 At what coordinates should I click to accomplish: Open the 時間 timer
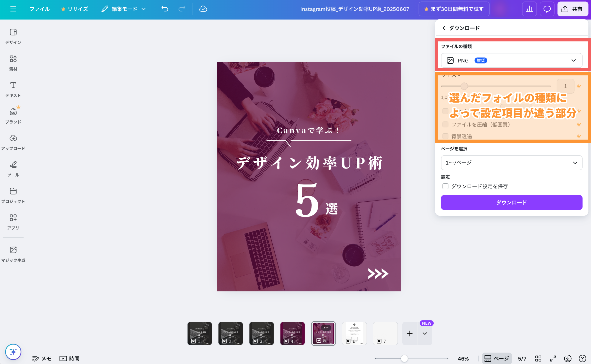click(69, 359)
